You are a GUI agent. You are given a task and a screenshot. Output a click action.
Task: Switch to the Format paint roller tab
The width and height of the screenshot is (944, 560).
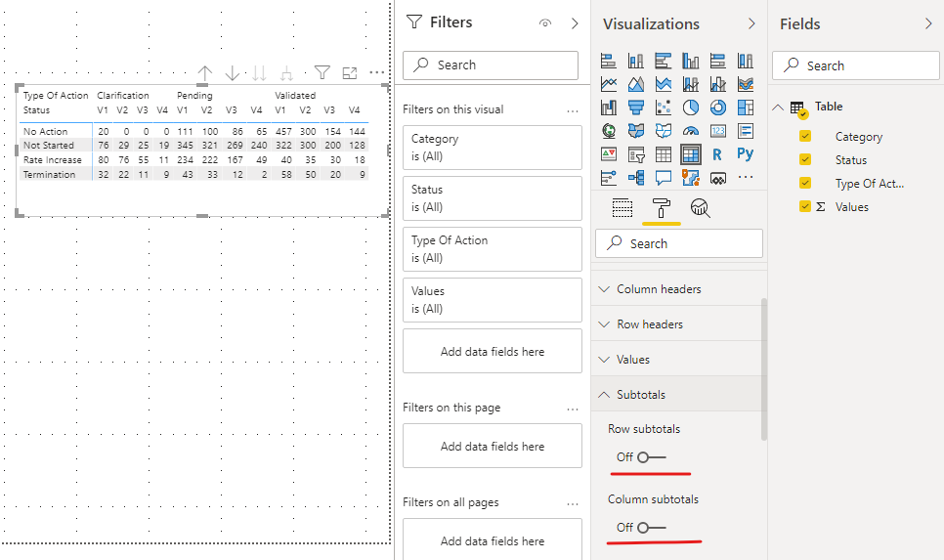[x=662, y=208]
